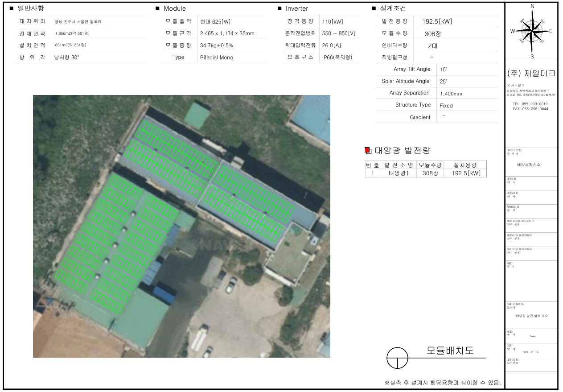Click the circled crosshair symbol beside 모듈배치도
The height and width of the screenshot is (392, 563).
click(x=397, y=358)
